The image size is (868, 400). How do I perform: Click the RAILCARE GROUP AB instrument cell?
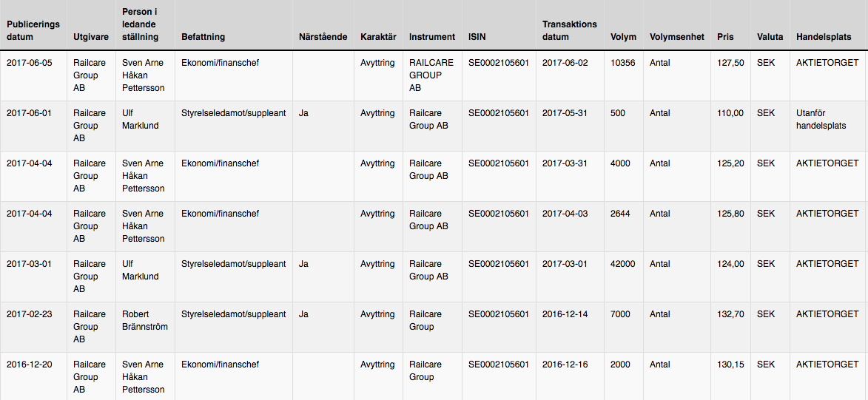click(432, 75)
